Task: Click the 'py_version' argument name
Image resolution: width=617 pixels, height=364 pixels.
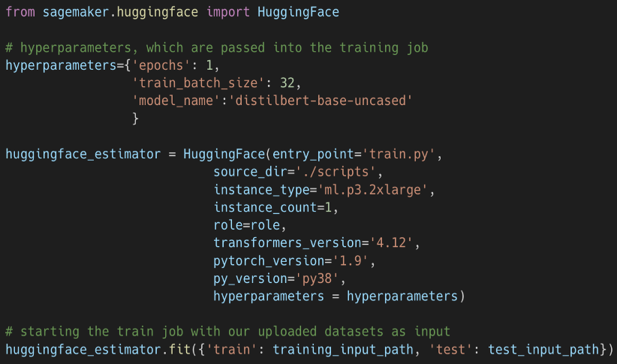Action: [250, 278]
